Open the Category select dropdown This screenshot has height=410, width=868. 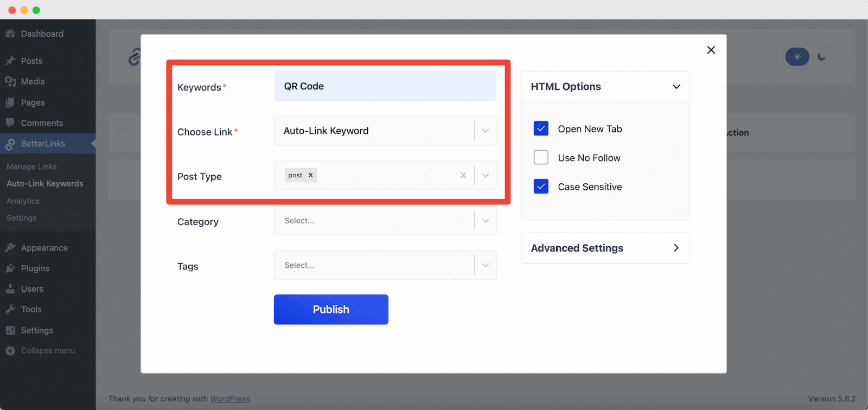[x=485, y=221]
